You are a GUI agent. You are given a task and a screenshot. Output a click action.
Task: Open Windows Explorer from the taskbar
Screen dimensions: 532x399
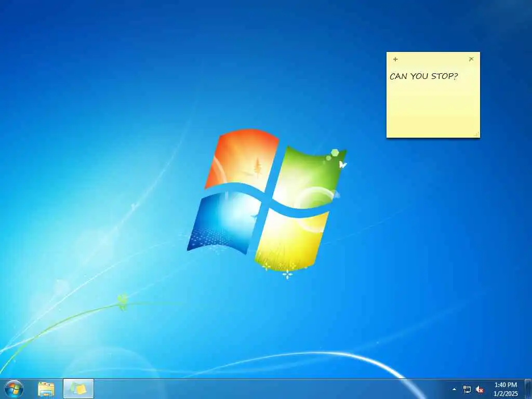tap(46, 389)
